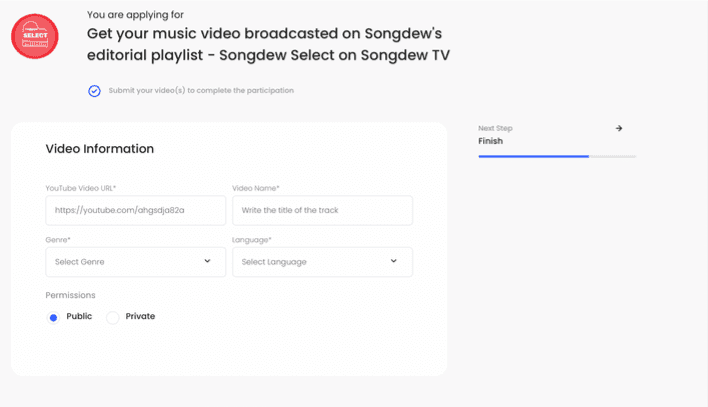708x407 pixels.
Task: Click the Video Information heading
Action: 100,149
